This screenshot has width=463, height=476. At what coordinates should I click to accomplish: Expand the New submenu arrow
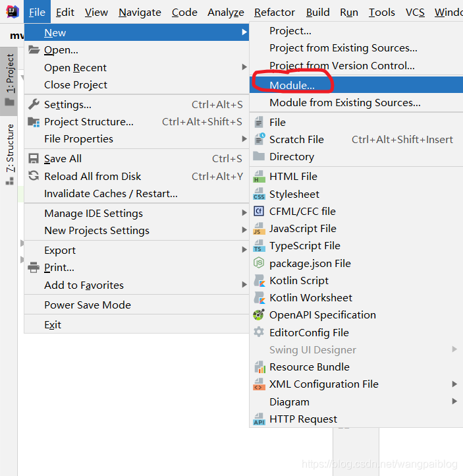pos(244,32)
